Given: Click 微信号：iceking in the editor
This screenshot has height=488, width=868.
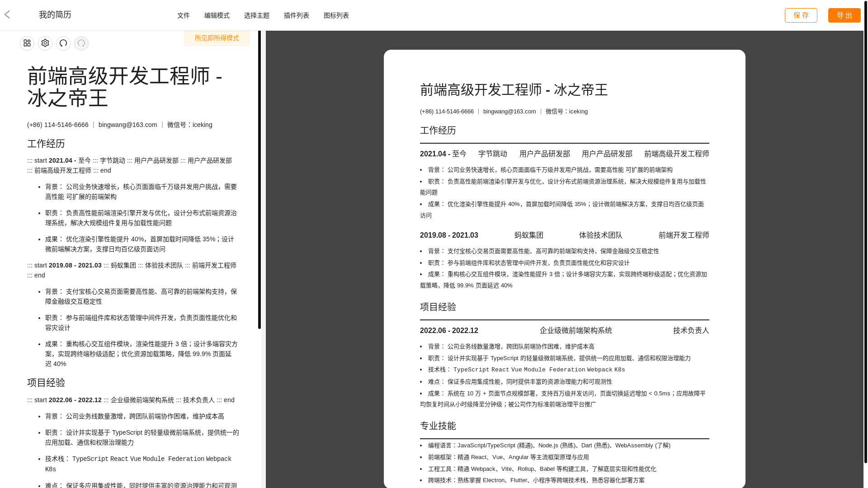Looking at the screenshot, I should (x=190, y=125).
